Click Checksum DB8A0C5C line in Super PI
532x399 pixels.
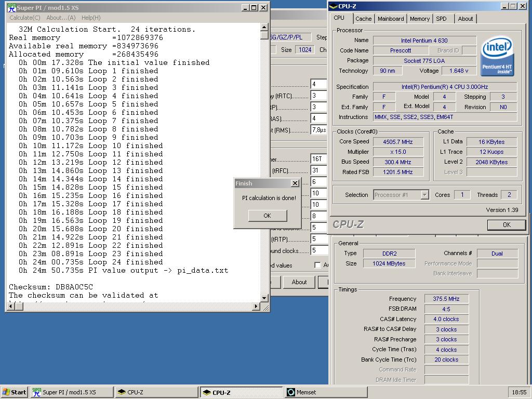[x=51, y=287]
